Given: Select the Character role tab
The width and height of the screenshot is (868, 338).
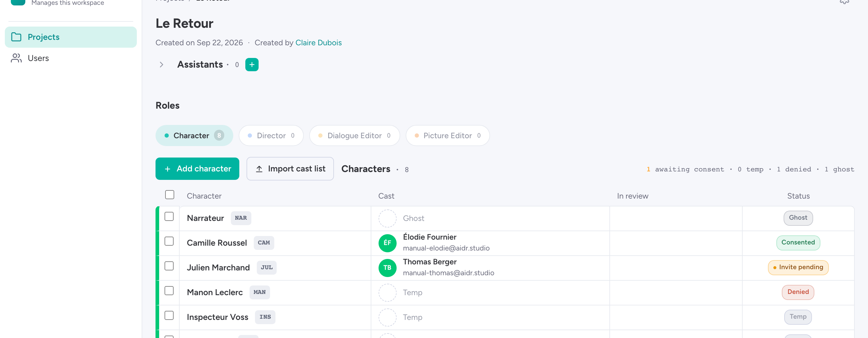Looking at the screenshot, I should point(194,136).
